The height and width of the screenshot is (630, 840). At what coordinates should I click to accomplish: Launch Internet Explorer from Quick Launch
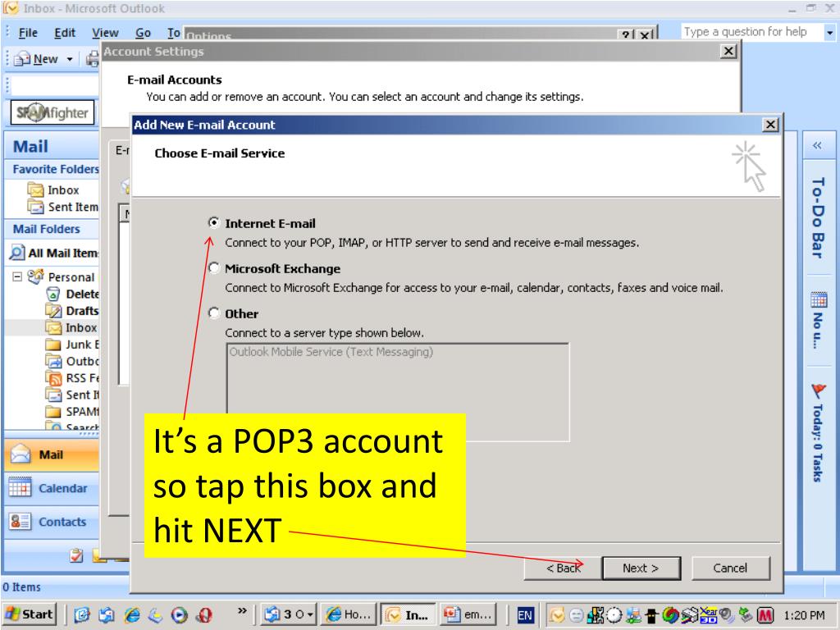(x=132, y=615)
